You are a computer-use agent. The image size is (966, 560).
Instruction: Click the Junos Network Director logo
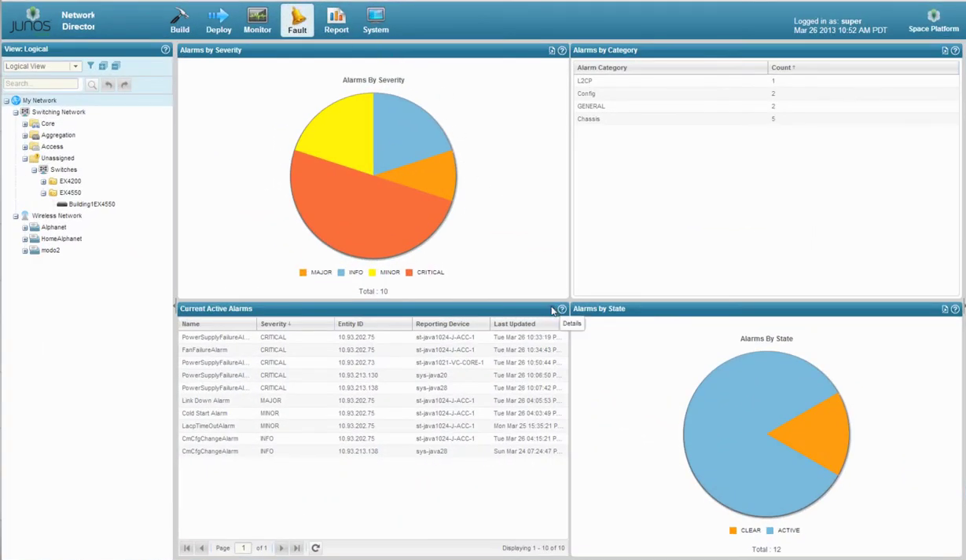point(52,20)
